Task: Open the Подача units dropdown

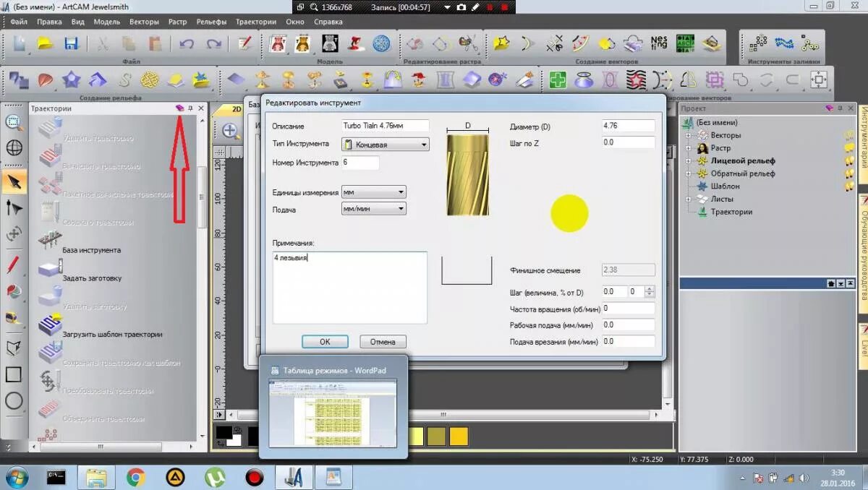Action: point(374,209)
